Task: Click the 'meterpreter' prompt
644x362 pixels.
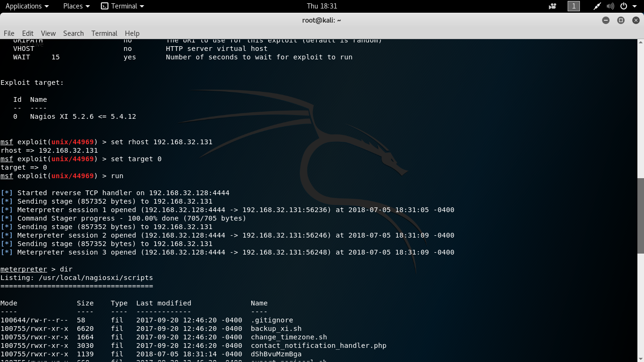Action: [x=24, y=269]
